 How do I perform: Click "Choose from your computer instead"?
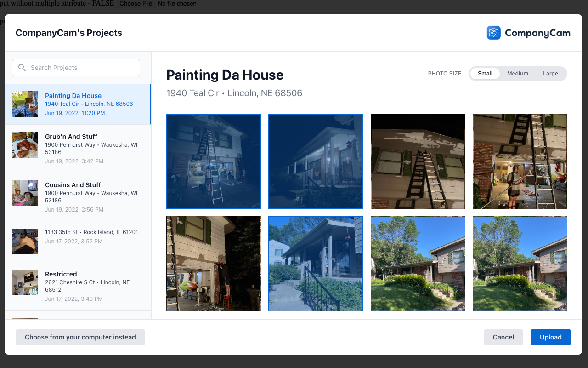click(x=80, y=337)
